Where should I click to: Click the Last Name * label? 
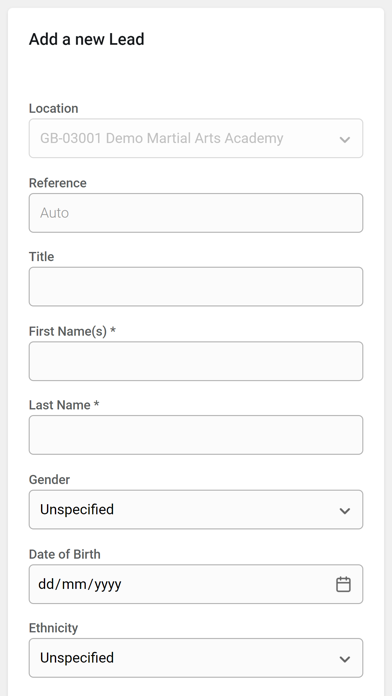point(64,405)
